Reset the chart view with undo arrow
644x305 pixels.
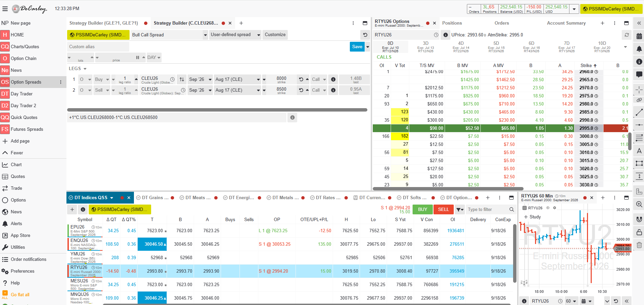(616, 301)
